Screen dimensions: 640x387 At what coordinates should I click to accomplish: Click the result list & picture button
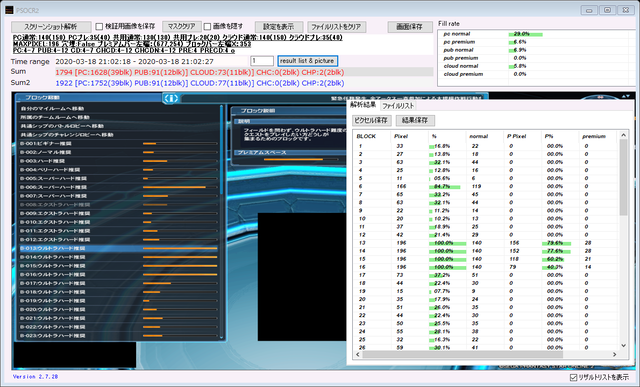(307, 61)
